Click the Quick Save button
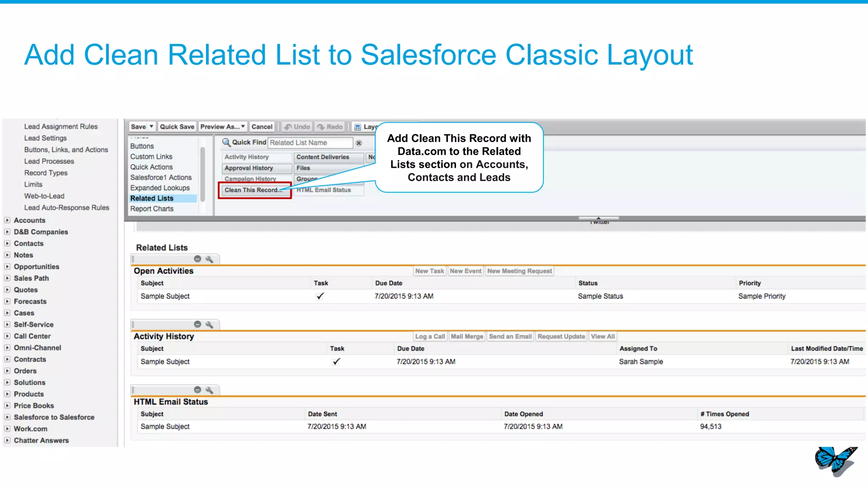Screen dimensions: 868x488 click(x=177, y=127)
